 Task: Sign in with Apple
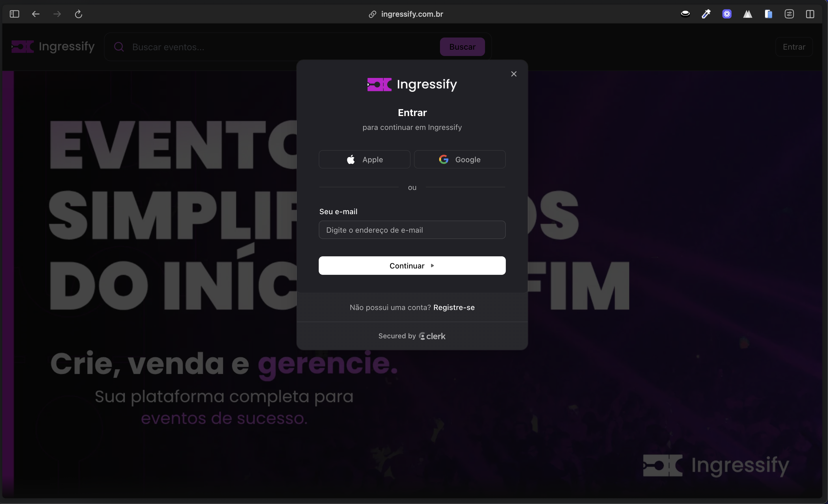[x=364, y=160]
